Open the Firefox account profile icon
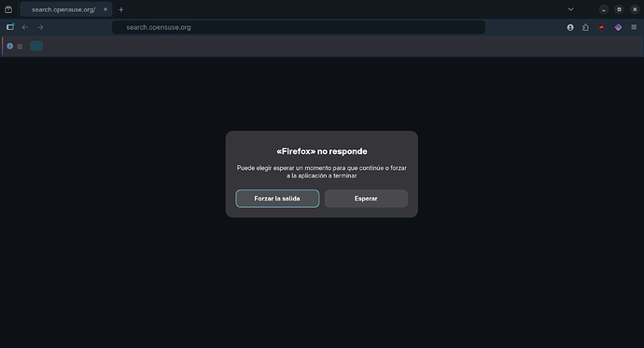Viewport: 644px width, 348px height. click(x=570, y=27)
